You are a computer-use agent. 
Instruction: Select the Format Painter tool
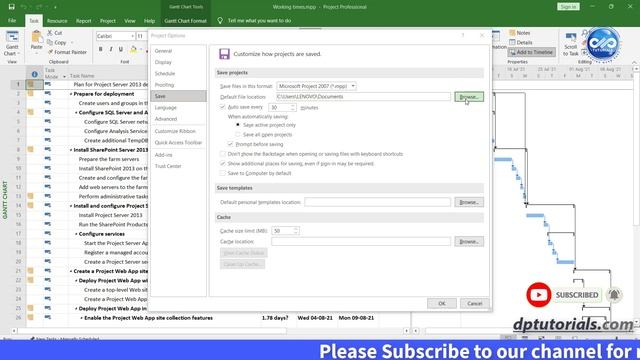[x=67, y=52]
